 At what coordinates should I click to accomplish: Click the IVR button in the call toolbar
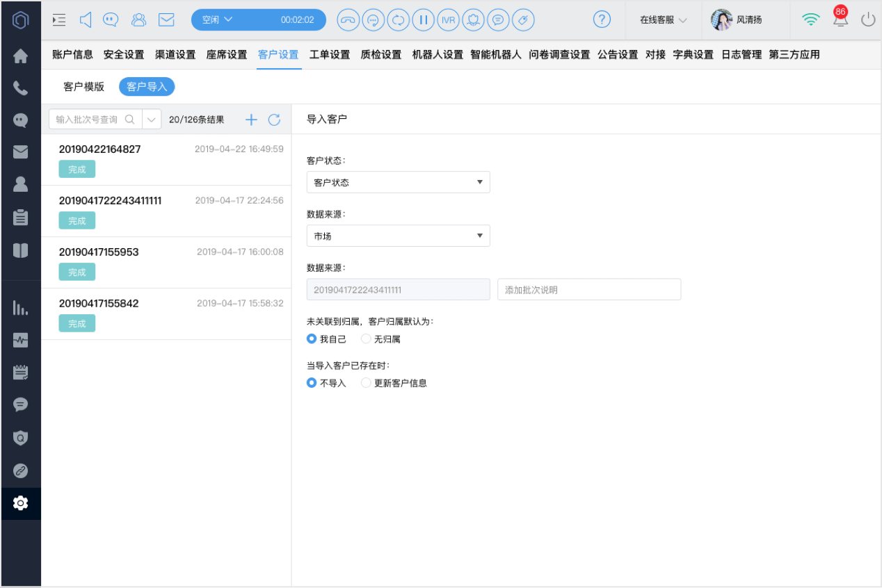(448, 19)
